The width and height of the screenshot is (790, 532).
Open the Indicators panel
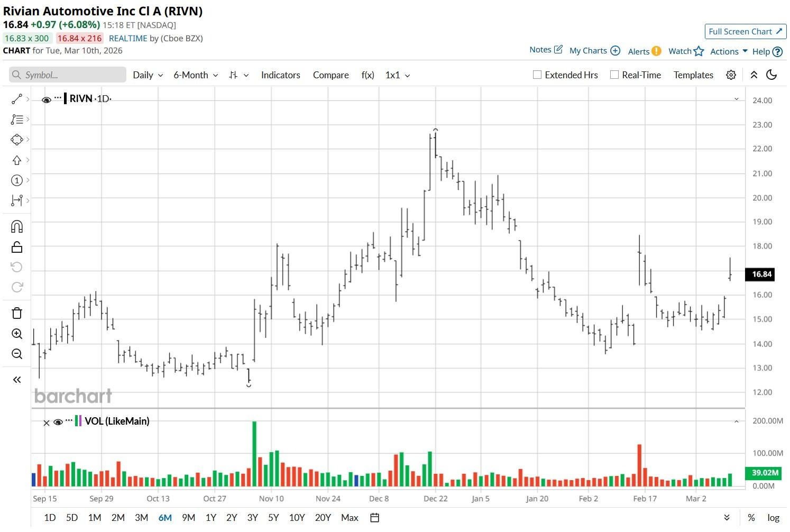tap(280, 75)
